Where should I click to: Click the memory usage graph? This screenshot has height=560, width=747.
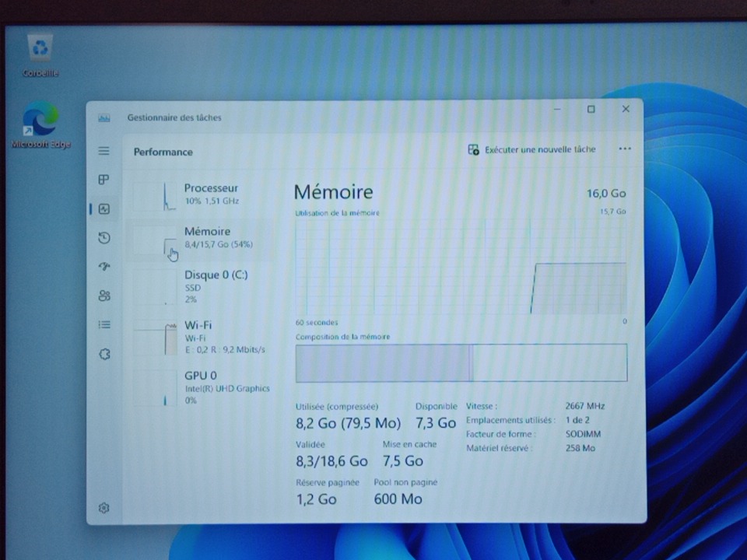pyautogui.click(x=461, y=266)
